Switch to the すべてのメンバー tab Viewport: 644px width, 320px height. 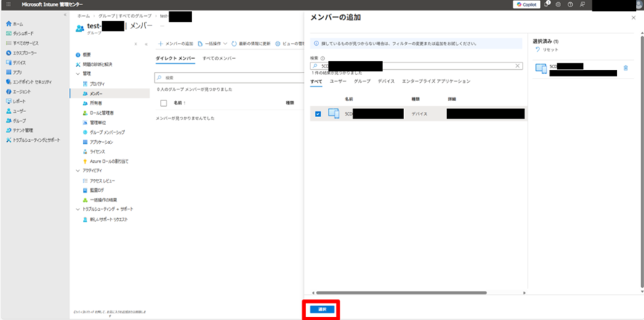point(219,57)
